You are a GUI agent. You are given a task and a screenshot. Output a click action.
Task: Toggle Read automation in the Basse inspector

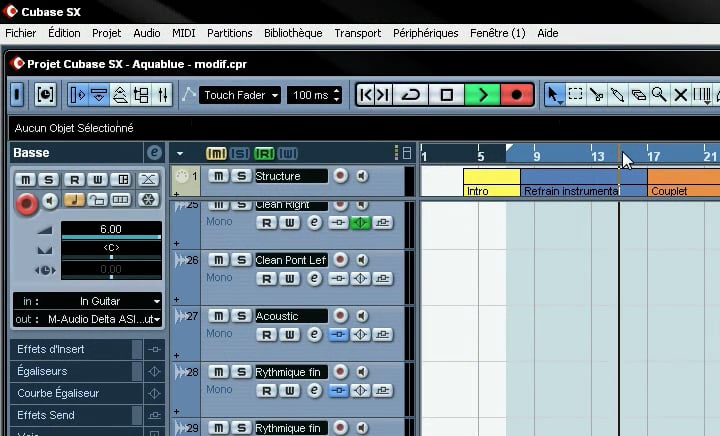coord(74,179)
